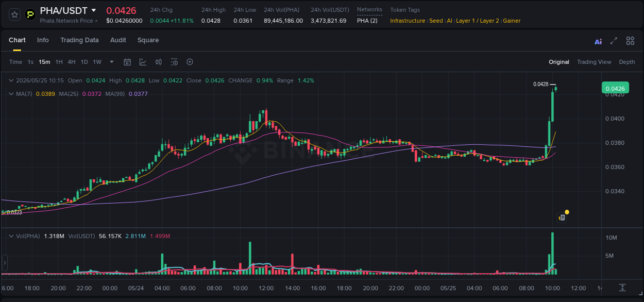Open the hexagon chart preferences icon
This screenshot has width=644, height=302.
tap(190, 62)
